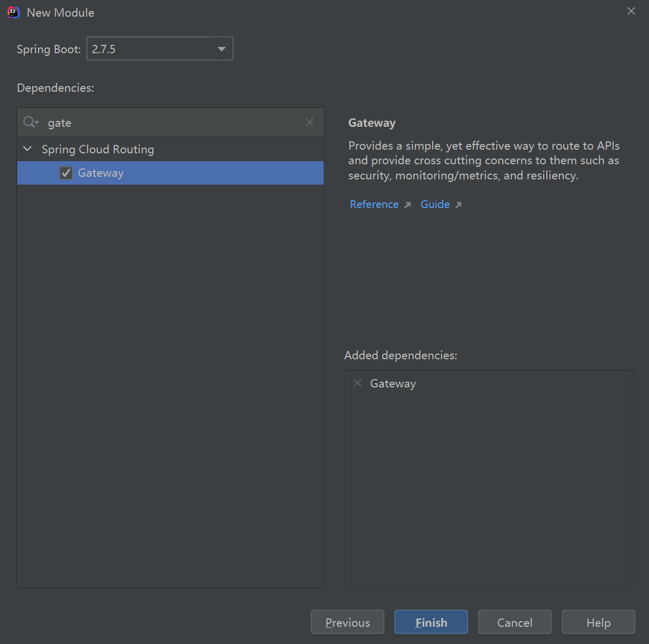Clear the dependency search text with X
Viewport: 649px width, 644px height.
click(310, 122)
